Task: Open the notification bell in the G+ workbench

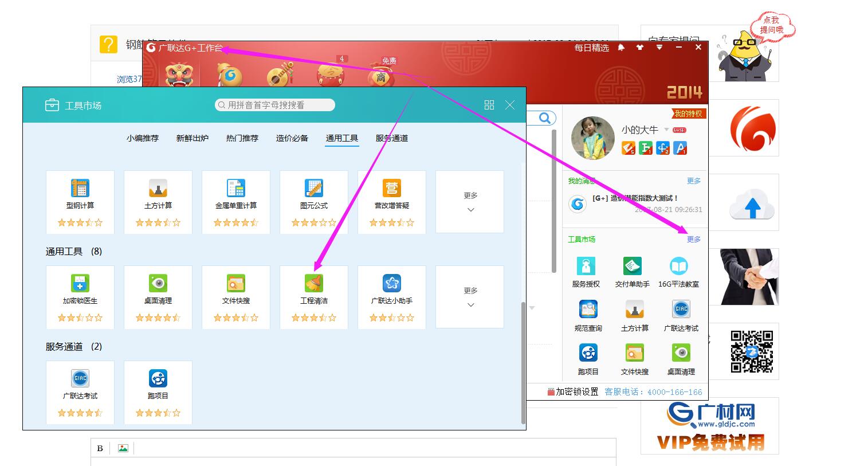Action: pyautogui.click(x=621, y=48)
